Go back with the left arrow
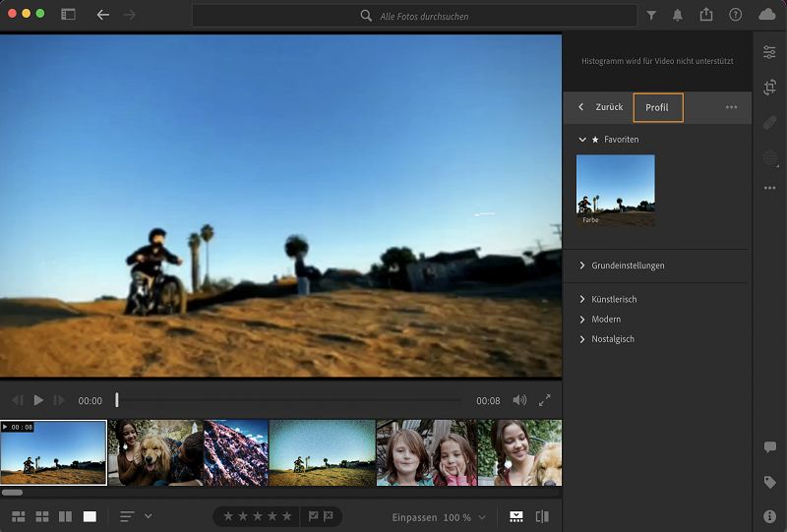787x532 pixels. 103,15
